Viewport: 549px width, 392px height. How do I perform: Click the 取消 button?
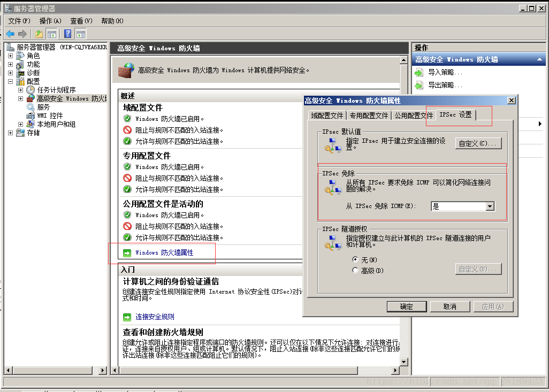(x=449, y=306)
